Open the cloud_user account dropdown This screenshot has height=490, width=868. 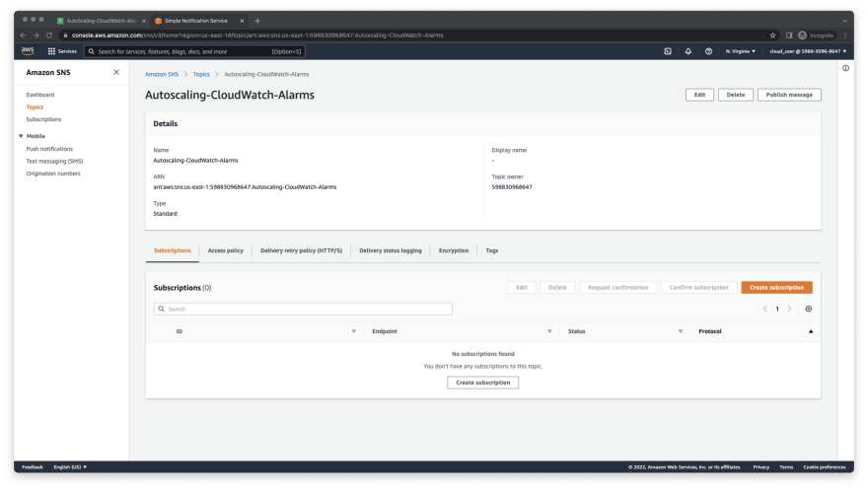pos(808,51)
